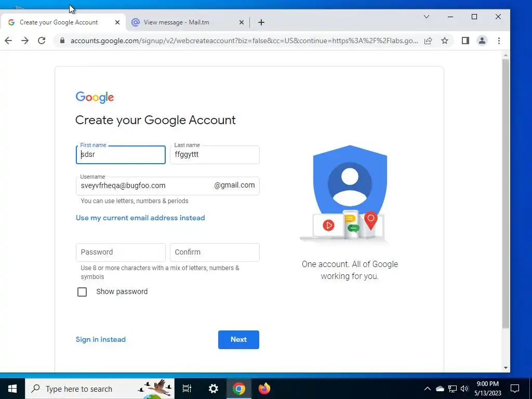Image resolution: width=532 pixels, height=399 pixels.
Task: Click the Confirm password field
Action: [x=215, y=252]
